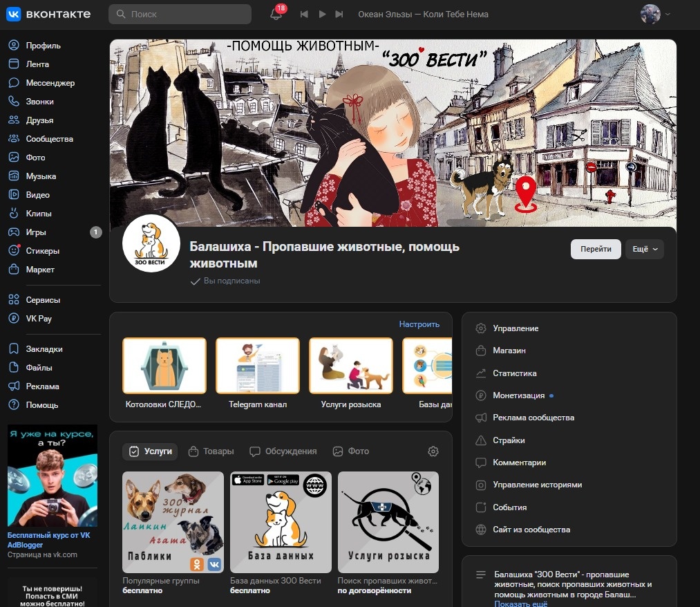Click the VK Pay icon
The height and width of the screenshot is (607, 700).
[x=14, y=319]
